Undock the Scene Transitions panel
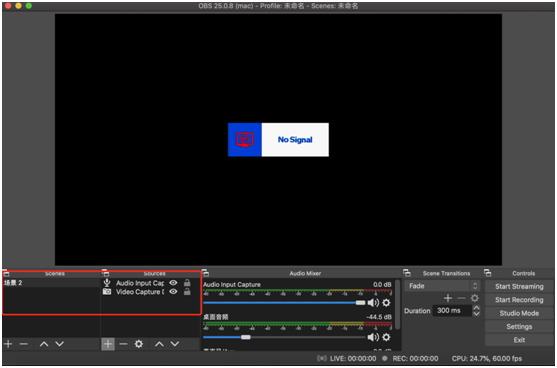Screen dimensions: 557x368 tap(407, 273)
